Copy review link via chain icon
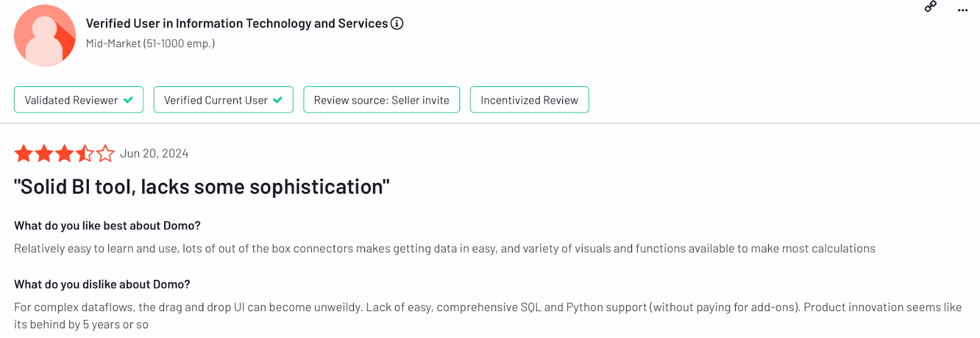 click(x=930, y=7)
